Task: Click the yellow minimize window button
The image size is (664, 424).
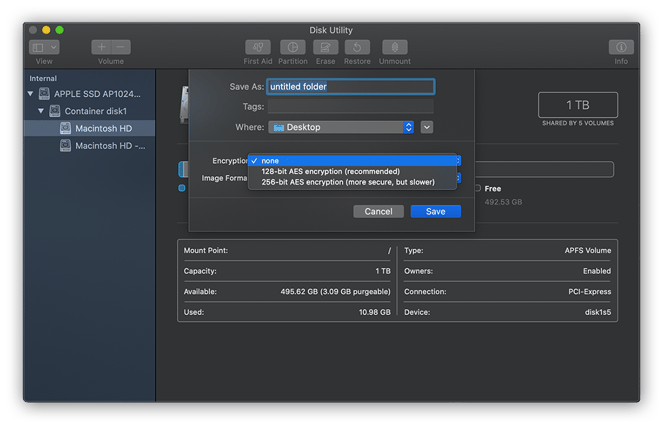Action: point(46,30)
